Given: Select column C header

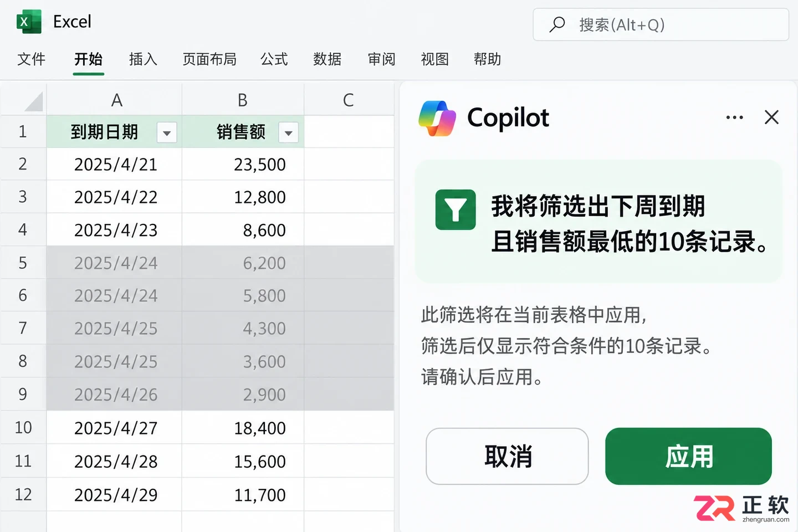Looking at the screenshot, I should tap(349, 100).
